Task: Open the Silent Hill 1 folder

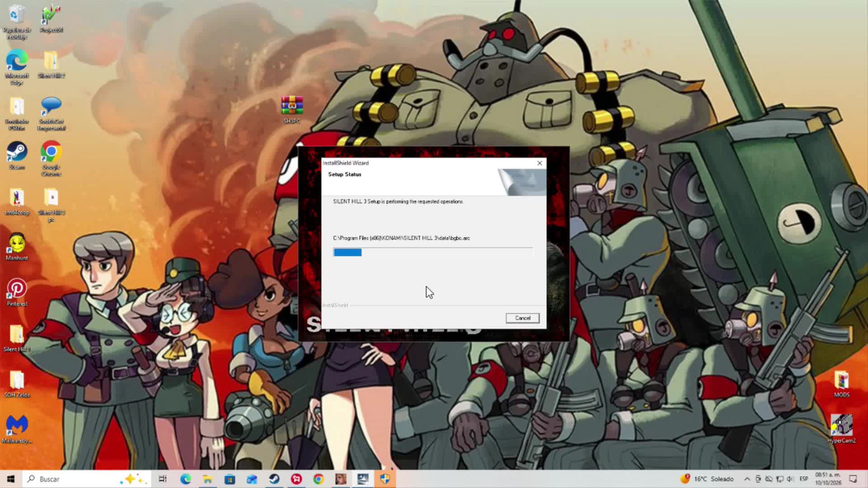Action: point(17,338)
